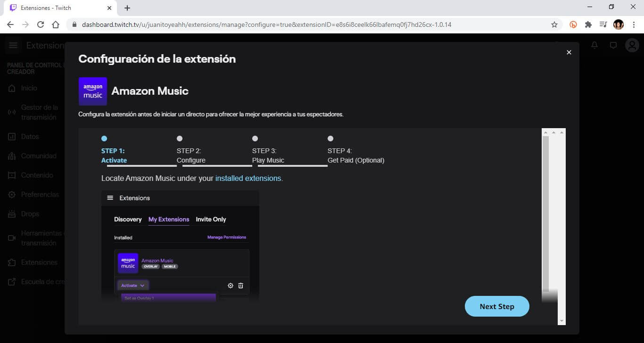The image size is (644, 343).
Task: Click the Contenido sidebar icon
Action: (x=12, y=175)
